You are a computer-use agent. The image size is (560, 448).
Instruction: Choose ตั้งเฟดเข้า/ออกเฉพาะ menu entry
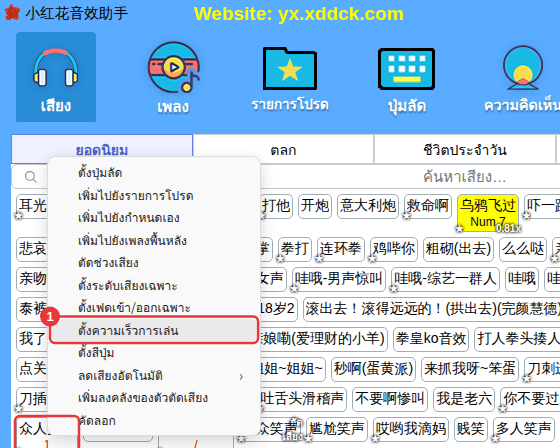(154, 308)
